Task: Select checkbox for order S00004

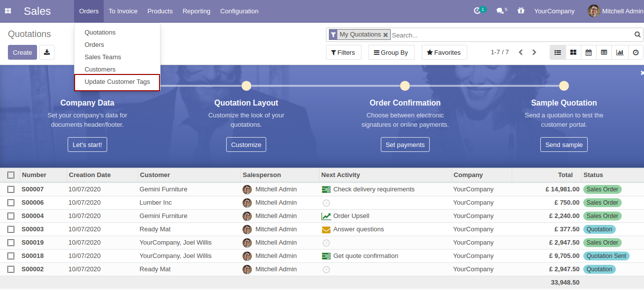Action: click(x=11, y=216)
